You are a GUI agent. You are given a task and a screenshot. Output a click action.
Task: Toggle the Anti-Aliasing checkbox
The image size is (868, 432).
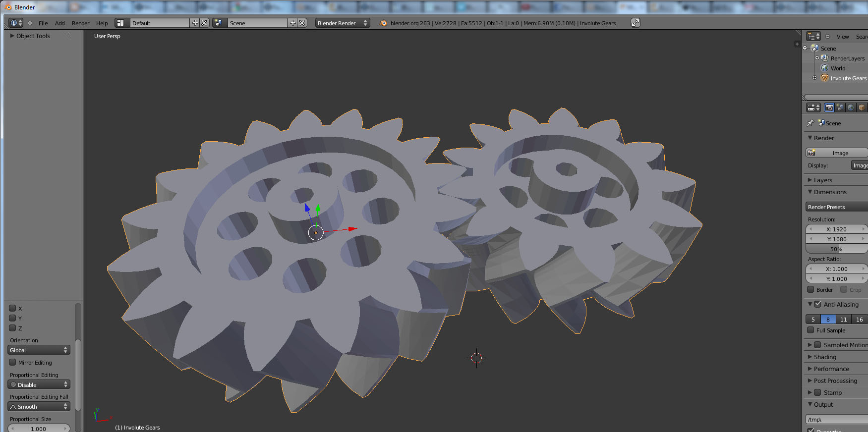[x=818, y=304]
